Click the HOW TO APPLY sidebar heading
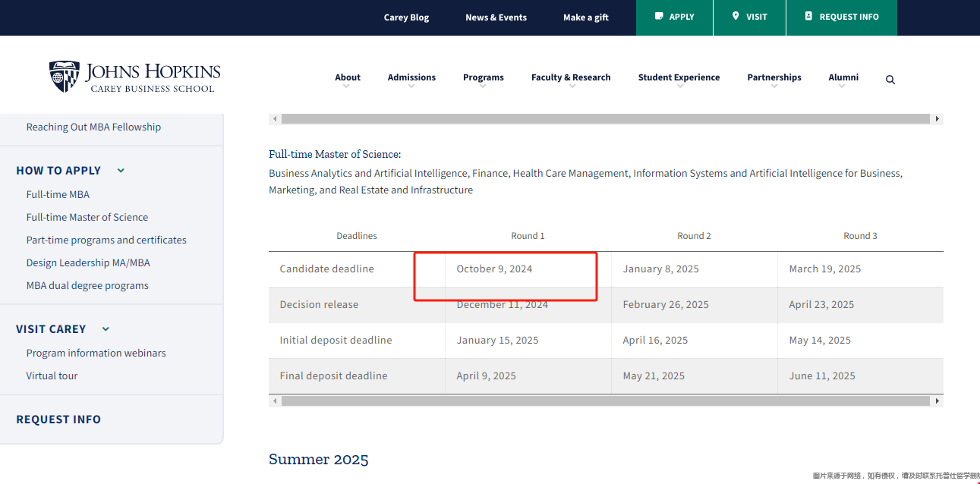The height and width of the screenshot is (484, 980). (x=58, y=171)
